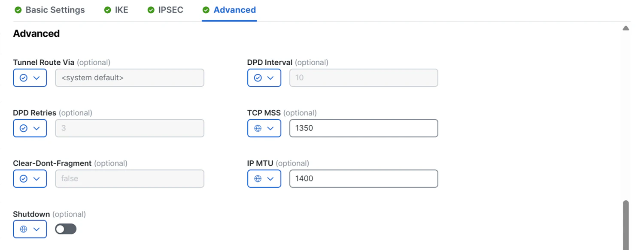Image resolution: width=644 pixels, height=250 pixels.
Task: Open the DPD Interval scope dropdown chevron
Action: 270,78
